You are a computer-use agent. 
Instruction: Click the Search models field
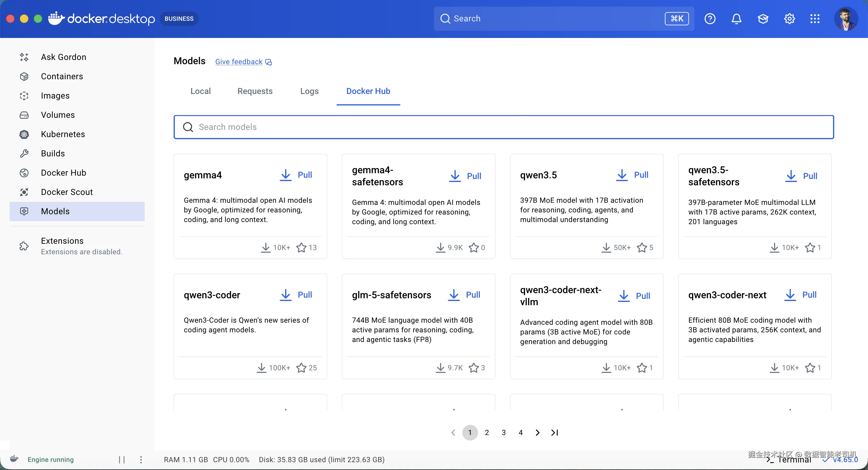click(503, 127)
